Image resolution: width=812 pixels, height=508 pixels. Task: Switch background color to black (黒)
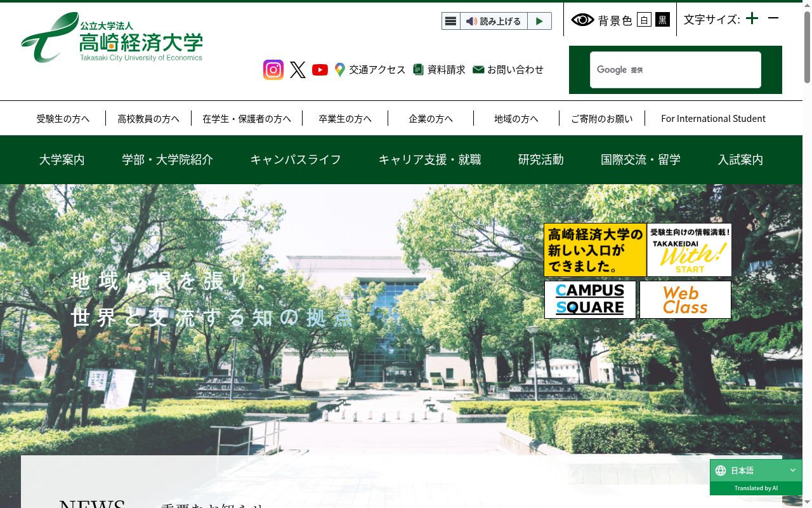pos(662,20)
